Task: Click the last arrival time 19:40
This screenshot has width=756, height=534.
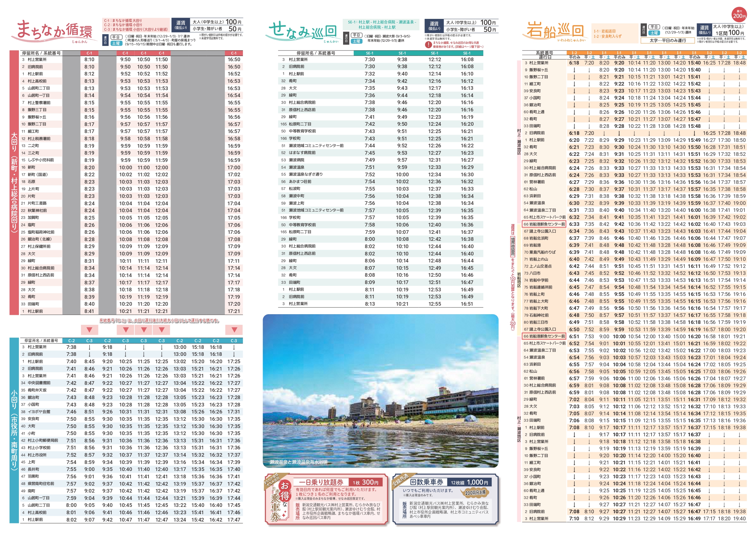Action: [740, 518]
